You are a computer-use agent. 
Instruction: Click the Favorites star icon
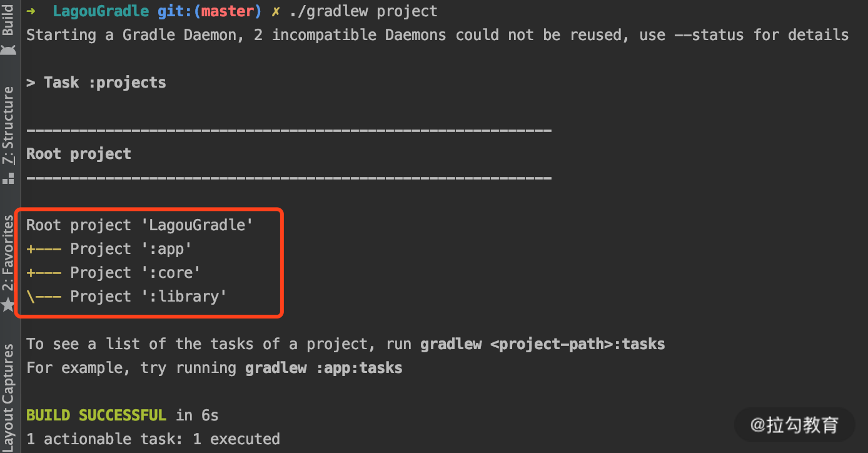[x=8, y=305]
